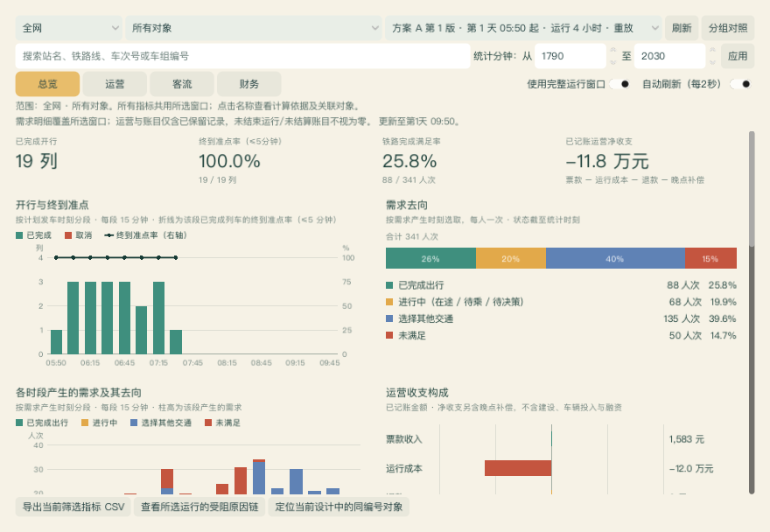Click 定位当前设计中的同编号对象 button
770x532 pixels.
339,507
